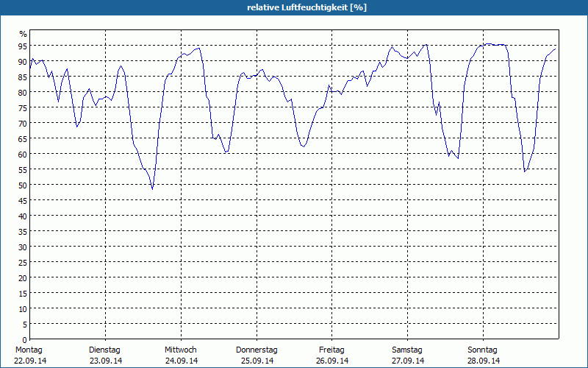Click the y-axis value '75'
Screen dimensions: 588x368
pos(23,107)
